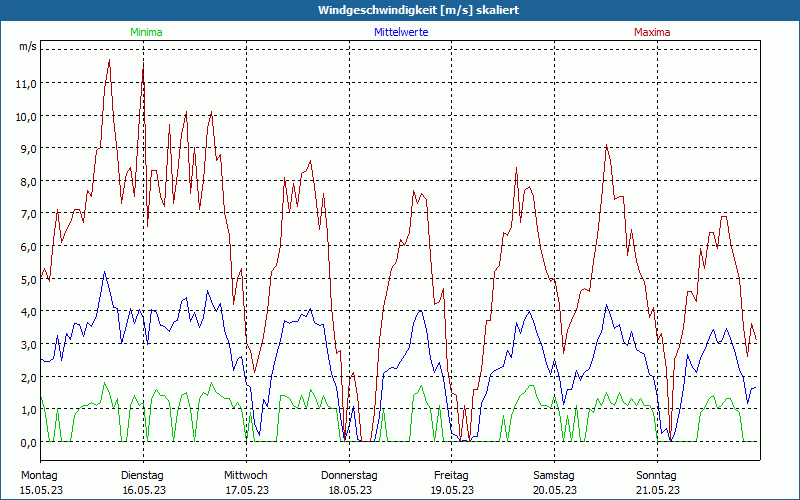The width and height of the screenshot is (800, 500).
Task: Click the '21.05.23' date label
Action: (x=658, y=490)
